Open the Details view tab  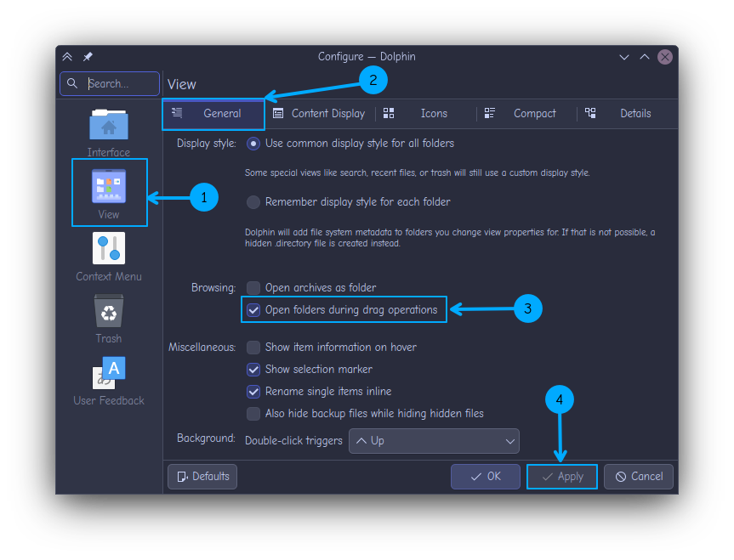pos(624,114)
